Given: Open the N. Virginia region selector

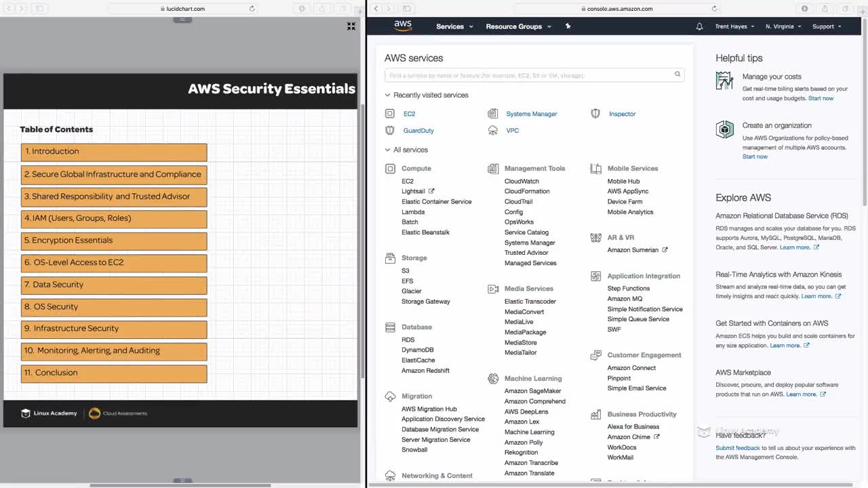Looking at the screenshot, I should click(x=783, y=26).
